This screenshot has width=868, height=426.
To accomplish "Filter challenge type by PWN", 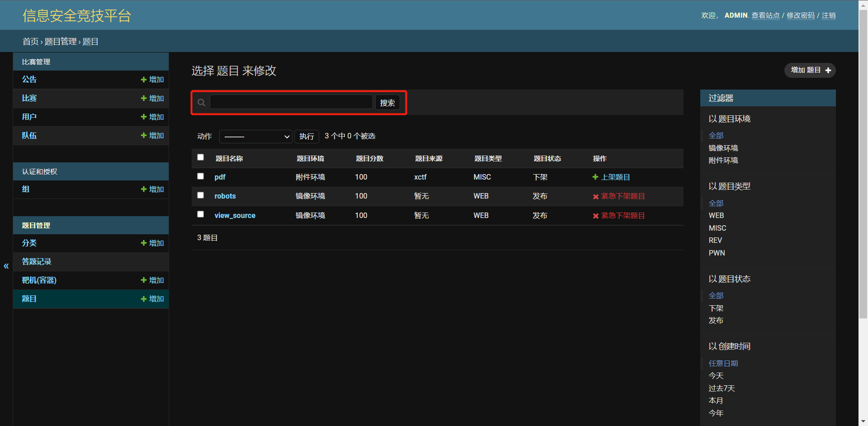I will point(717,253).
